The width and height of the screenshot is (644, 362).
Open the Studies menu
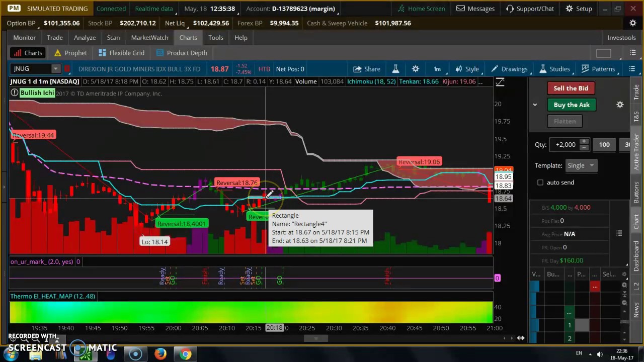pyautogui.click(x=554, y=69)
